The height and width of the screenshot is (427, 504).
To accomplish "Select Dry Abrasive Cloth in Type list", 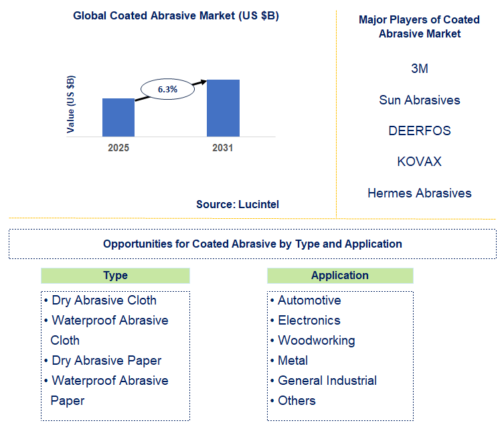I will tap(104, 301).
